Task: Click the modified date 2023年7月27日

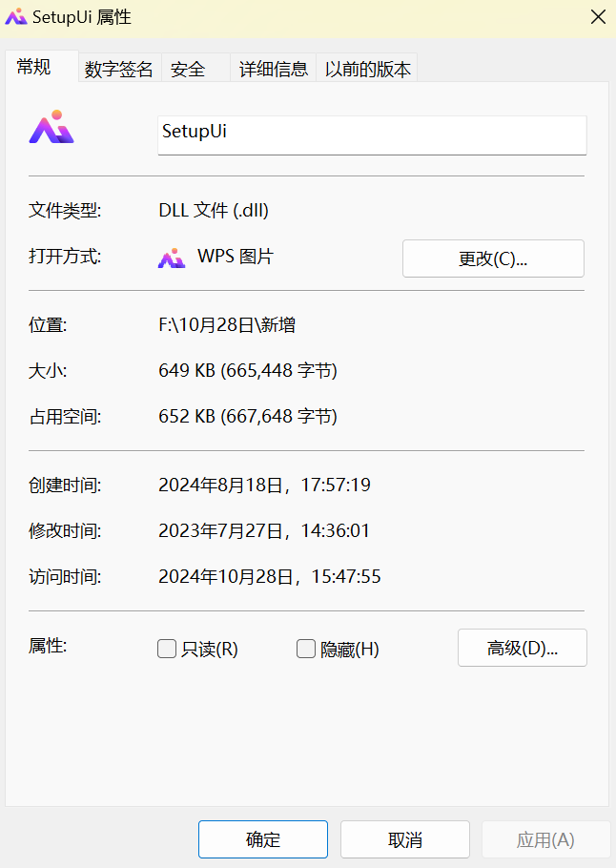Action: click(264, 531)
